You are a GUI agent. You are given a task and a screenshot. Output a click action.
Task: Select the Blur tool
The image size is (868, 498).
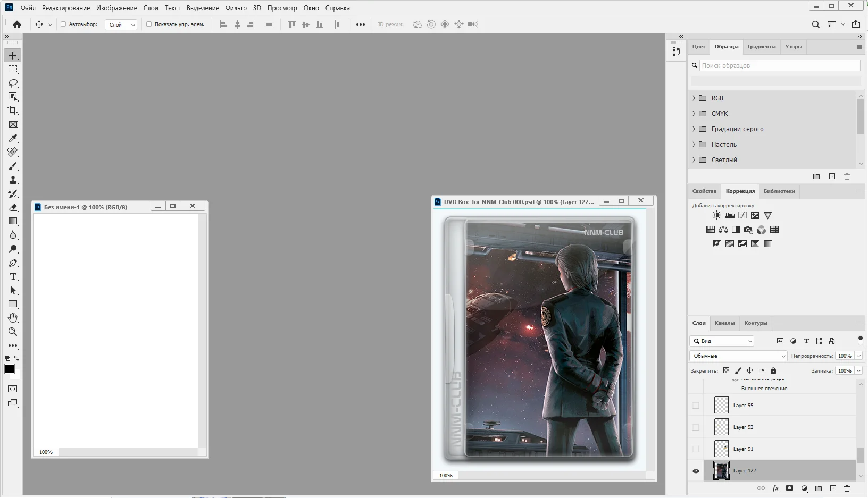click(x=13, y=235)
